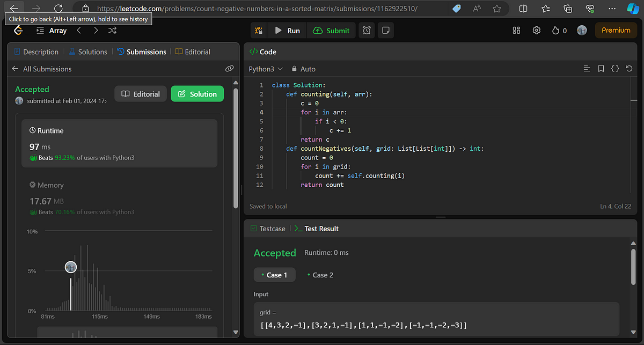Click the browser address bar URL
This screenshot has width=644, height=345.
coord(257,9)
